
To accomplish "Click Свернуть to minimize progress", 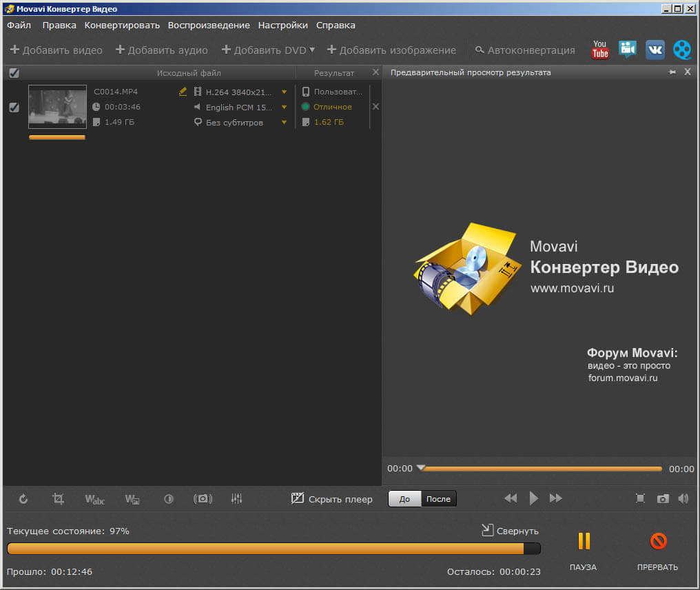I will pos(511,531).
